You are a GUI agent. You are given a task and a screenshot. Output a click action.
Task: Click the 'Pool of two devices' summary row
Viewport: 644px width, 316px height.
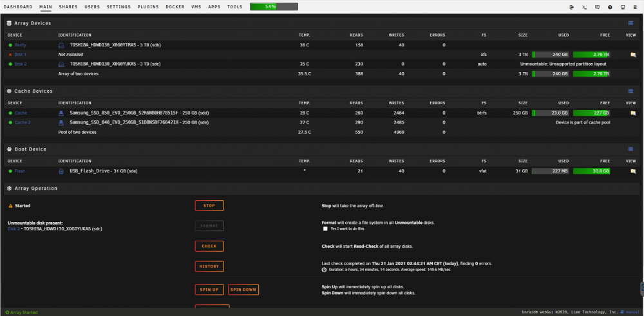(322, 132)
